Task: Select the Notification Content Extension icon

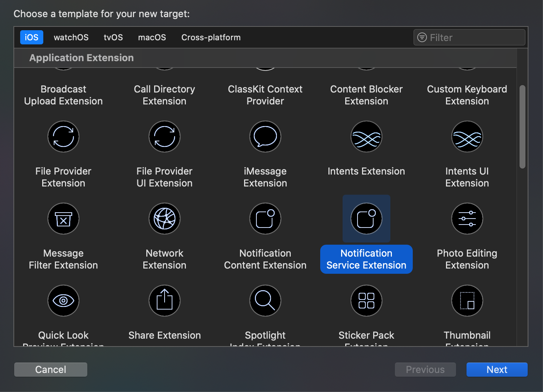Action: [265, 219]
